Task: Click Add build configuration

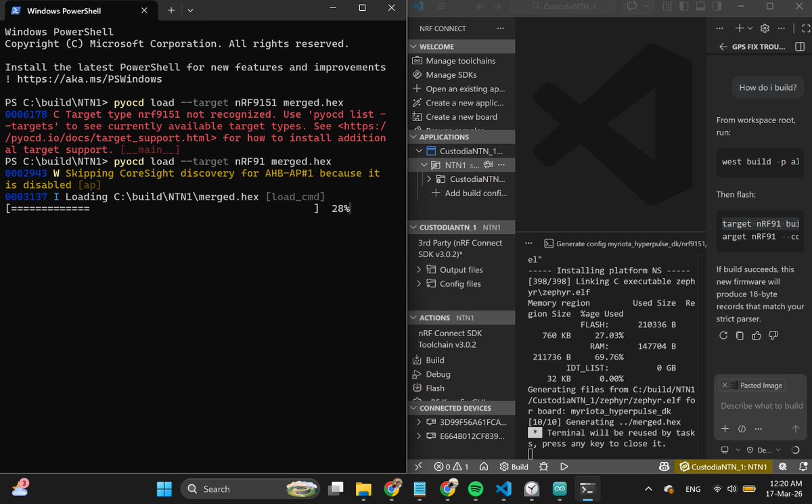Action: pyautogui.click(x=469, y=193)
